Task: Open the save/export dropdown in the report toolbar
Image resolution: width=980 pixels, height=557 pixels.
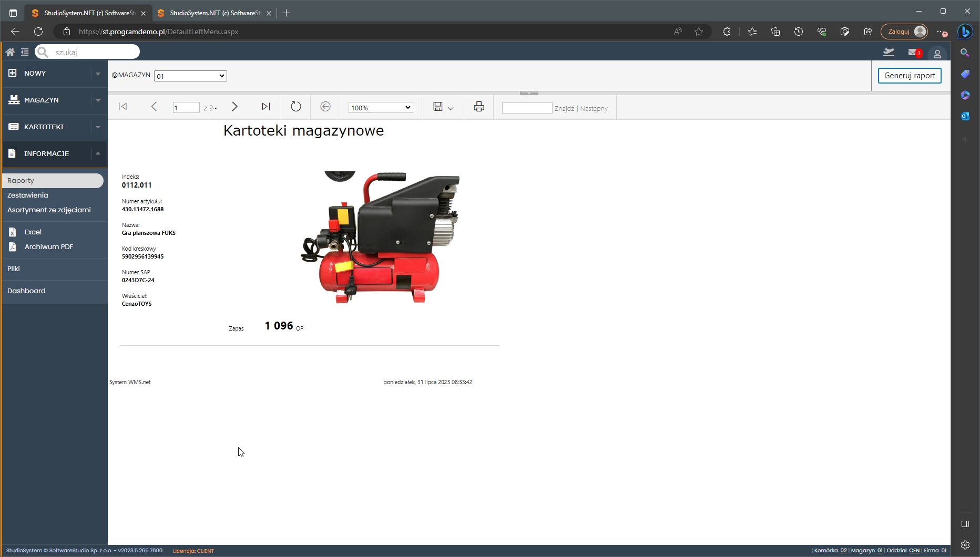Action: (443, 107)
